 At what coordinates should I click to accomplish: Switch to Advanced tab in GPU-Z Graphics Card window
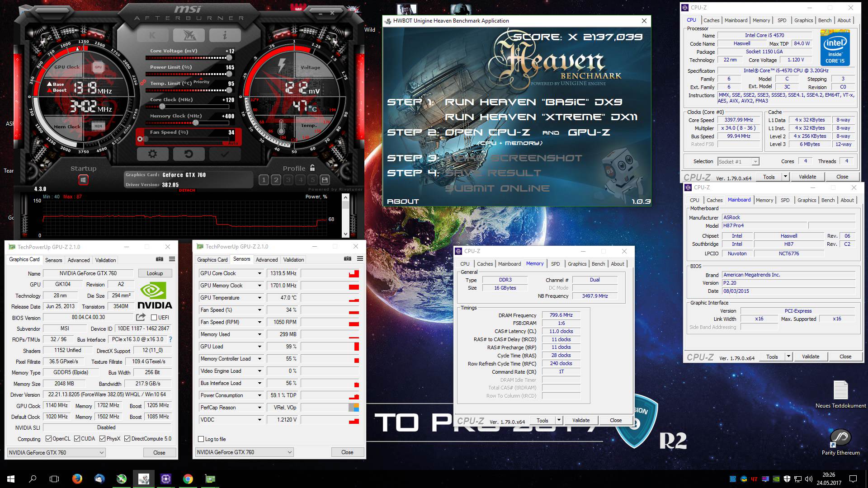79,260
